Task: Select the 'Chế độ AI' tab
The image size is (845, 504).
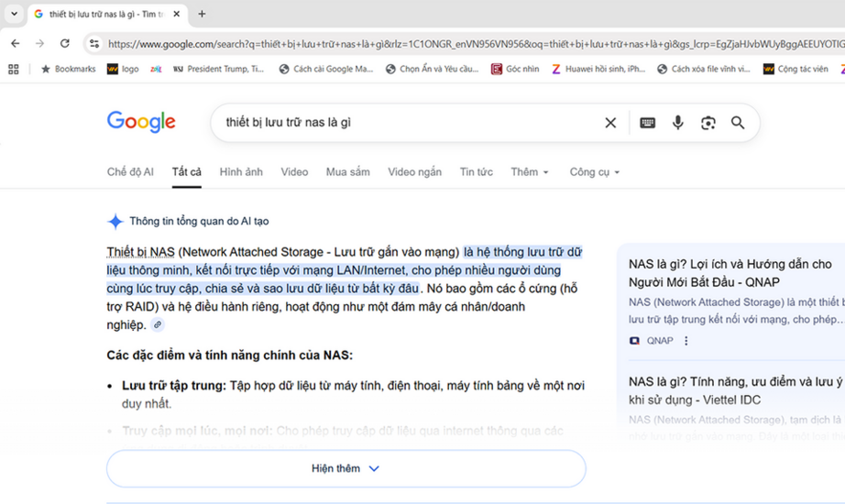Action: point(130,172)
